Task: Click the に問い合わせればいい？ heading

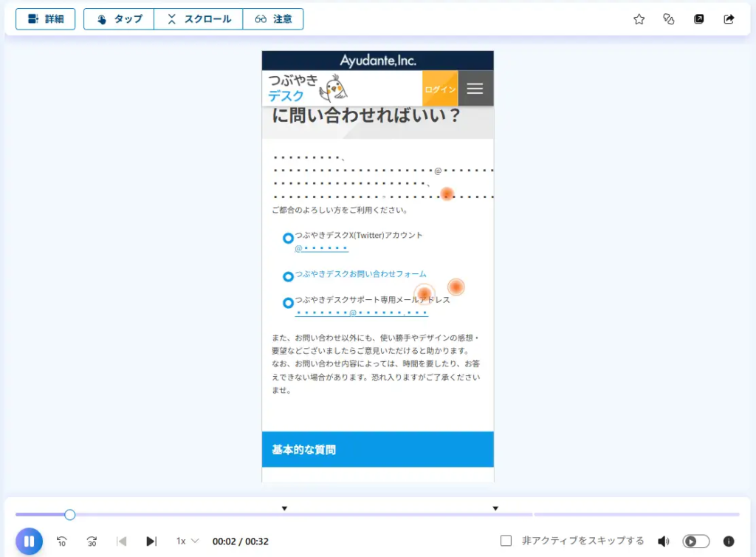Action: coord(366,116)
